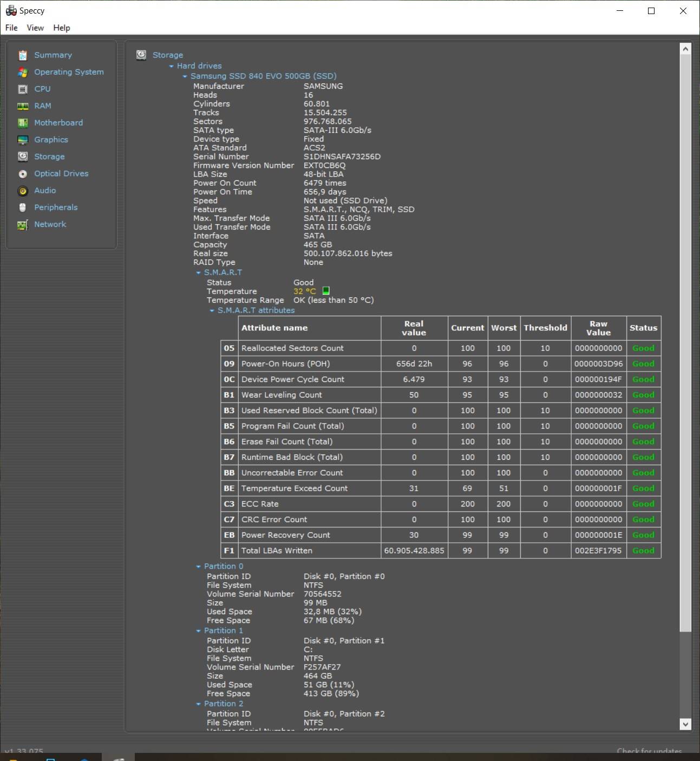Screen dimensions: 700x761
Task: Collapse the S.M.A.R.T attributes section
Action: click(x=212, y=311)
